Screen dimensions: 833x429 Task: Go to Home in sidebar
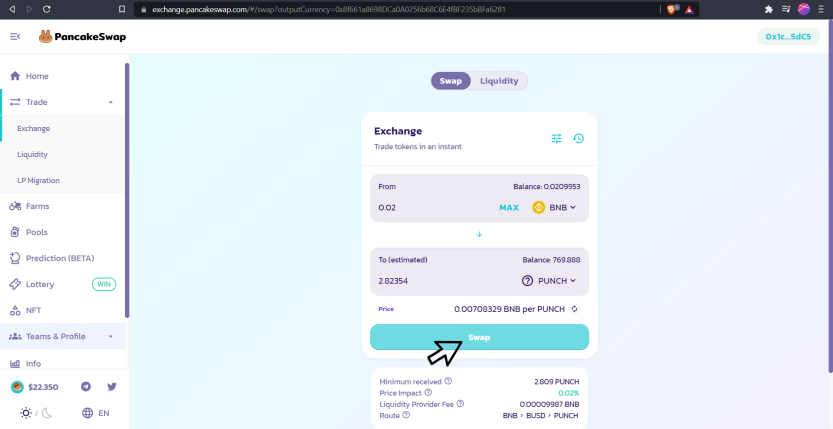click(37, 76)
